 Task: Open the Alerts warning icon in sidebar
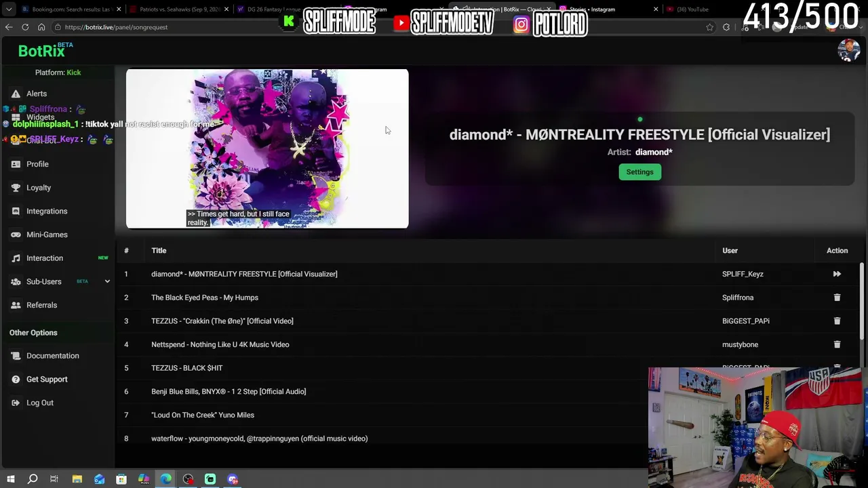point(16,94)
